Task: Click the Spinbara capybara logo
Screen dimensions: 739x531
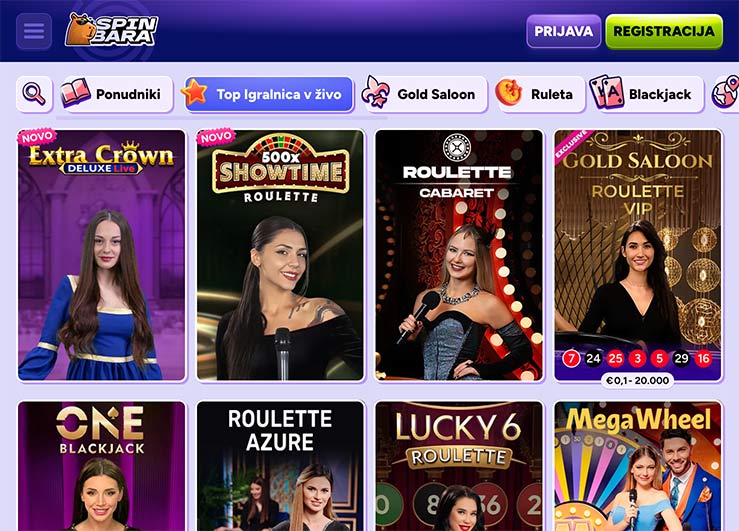Action: 112,30
